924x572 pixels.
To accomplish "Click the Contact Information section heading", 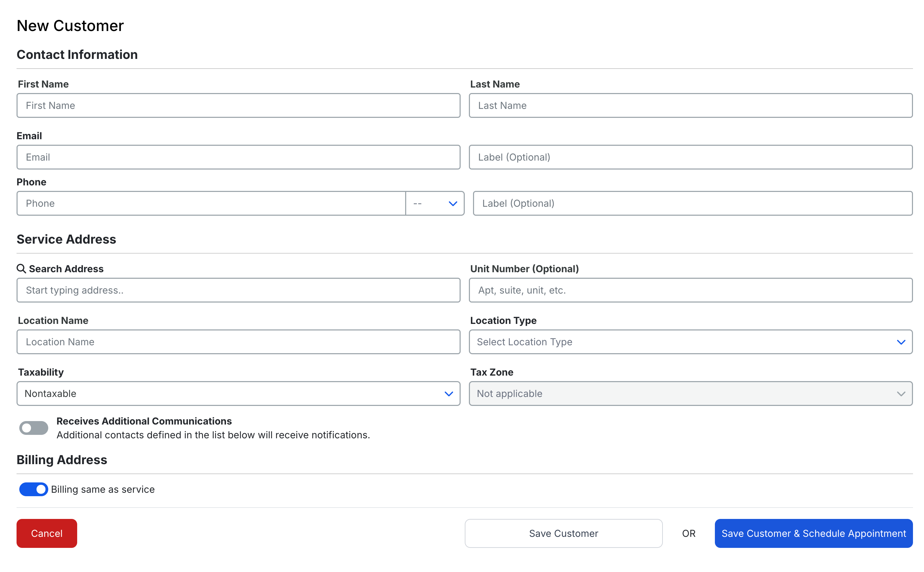I will tap(77, 54).
